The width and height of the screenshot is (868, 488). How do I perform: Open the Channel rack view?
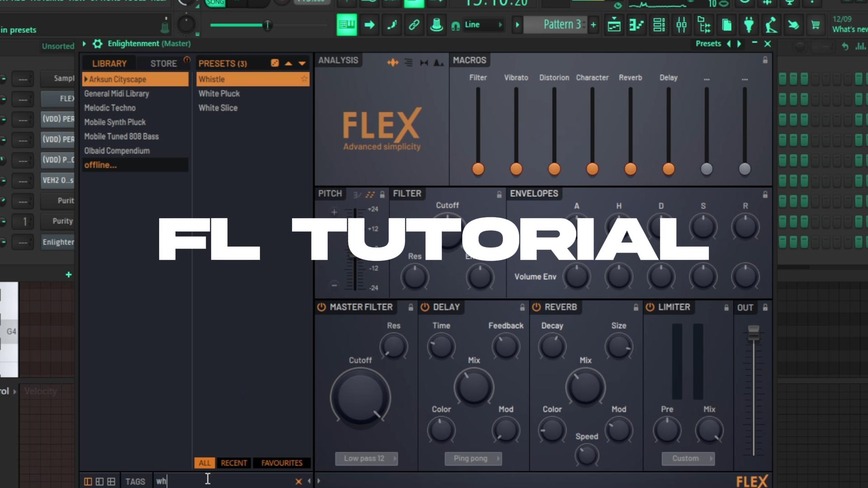(659, 25)
